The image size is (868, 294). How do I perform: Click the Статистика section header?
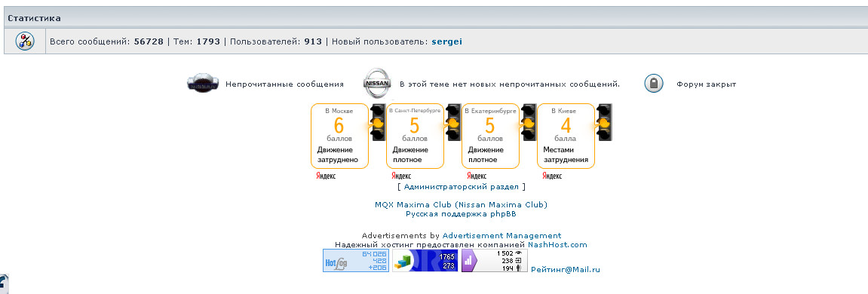click(x=35, y=18)
